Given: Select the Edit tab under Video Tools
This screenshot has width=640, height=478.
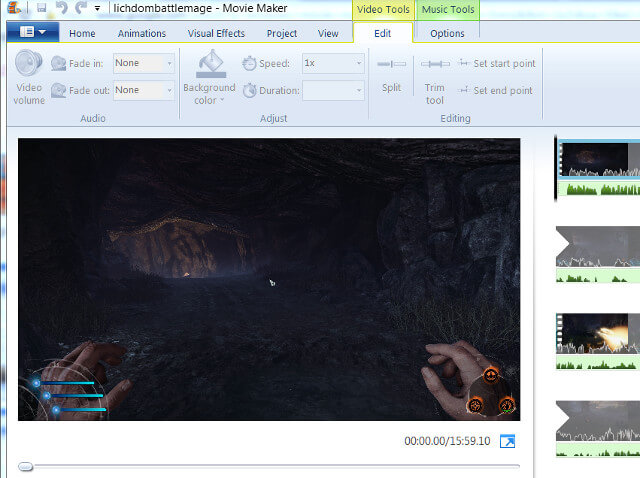Looking at the screenshot, I should point(382,33).
